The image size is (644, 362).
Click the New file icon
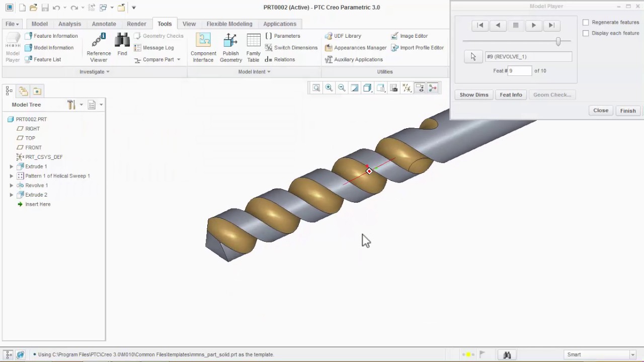click(x=22, y=8)
